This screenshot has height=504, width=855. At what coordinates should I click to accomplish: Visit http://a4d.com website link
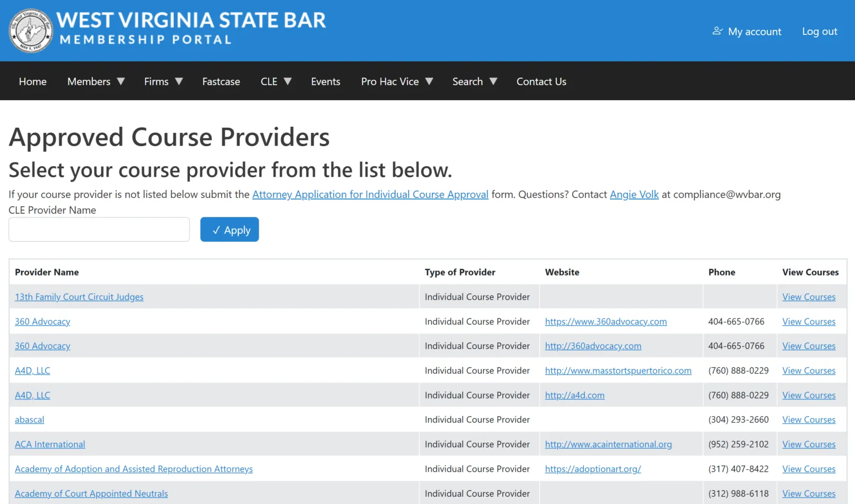575,395
